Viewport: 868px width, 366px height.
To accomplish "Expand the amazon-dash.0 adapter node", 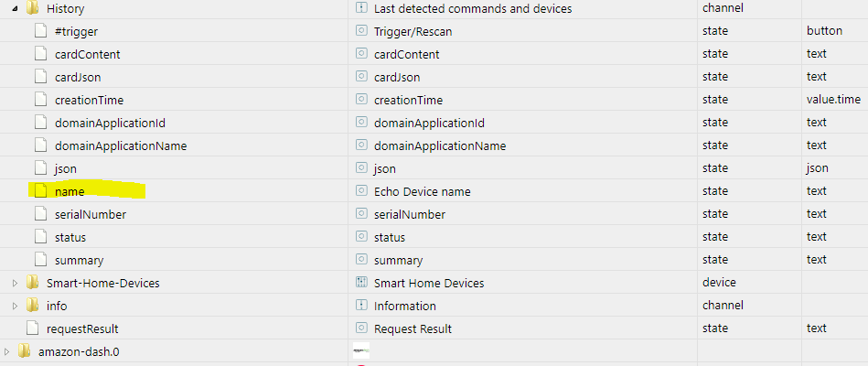I will pyautogui.click(x=6, y=351).
